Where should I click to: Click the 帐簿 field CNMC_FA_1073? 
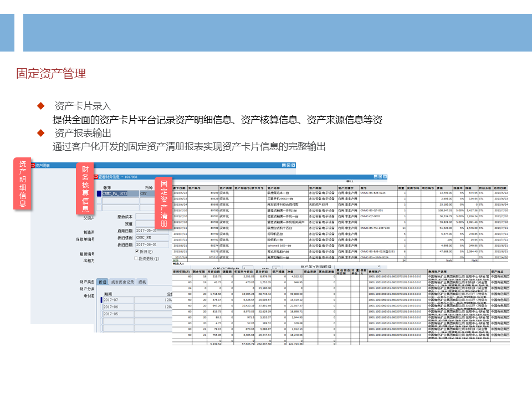(x=120, y=193)
